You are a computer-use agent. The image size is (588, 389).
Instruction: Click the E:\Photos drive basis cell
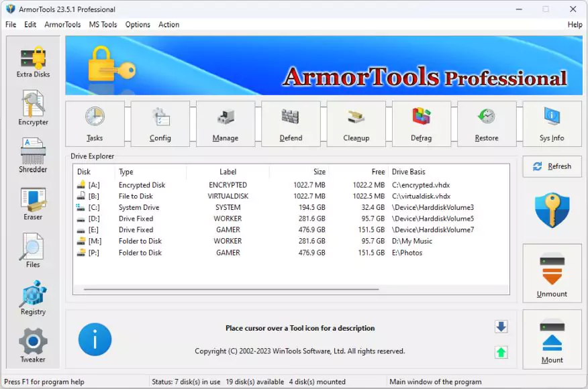407,253
